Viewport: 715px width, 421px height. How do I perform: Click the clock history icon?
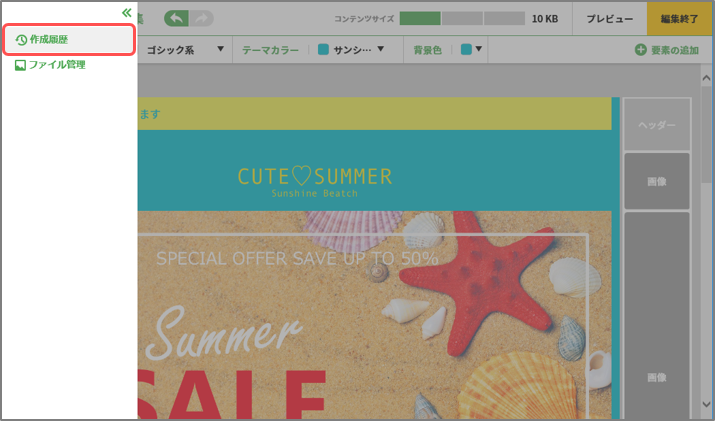(x=21, y=40)
